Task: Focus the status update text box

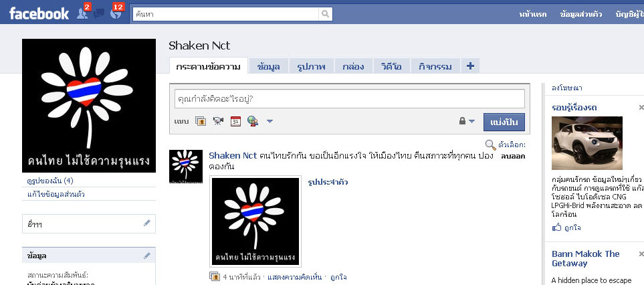Action: (x=350, y=99)
